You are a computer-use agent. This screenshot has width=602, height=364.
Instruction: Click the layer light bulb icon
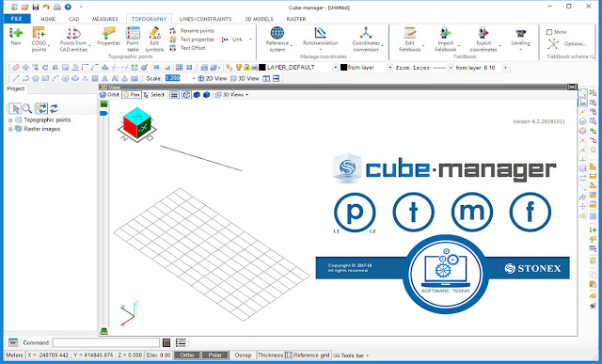[x=239, y=68]
